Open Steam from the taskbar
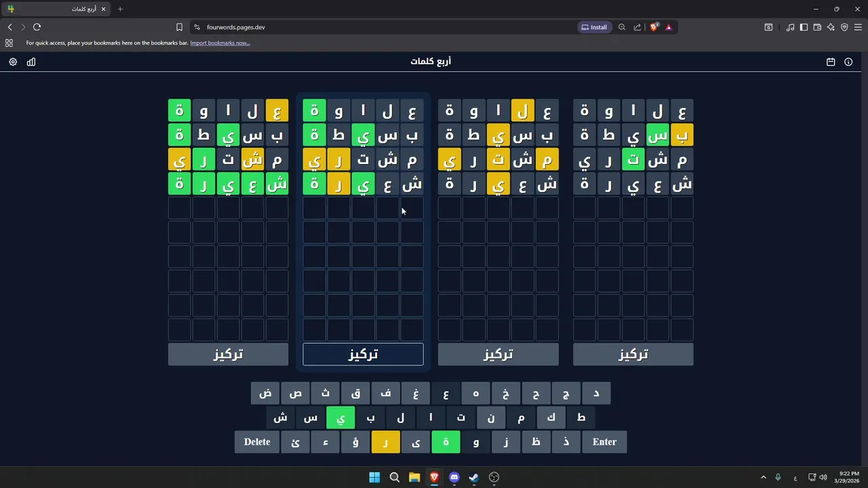The width and height of the screenshot is (868, 488). [474, 477]
